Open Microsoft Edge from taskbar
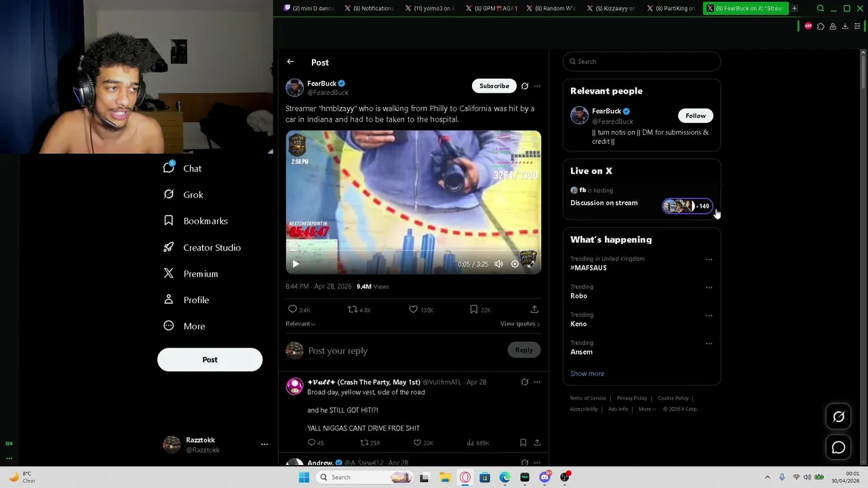The width and height of the screenshot is (868, 488). coord(505,477)
